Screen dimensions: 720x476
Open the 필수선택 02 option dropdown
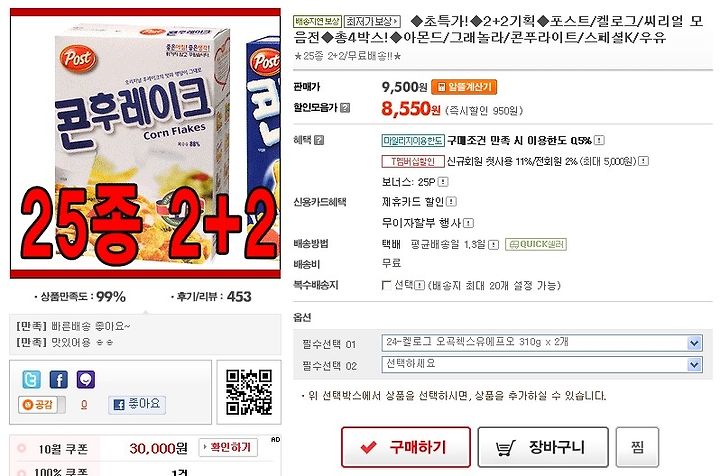[x=542, y=364]
